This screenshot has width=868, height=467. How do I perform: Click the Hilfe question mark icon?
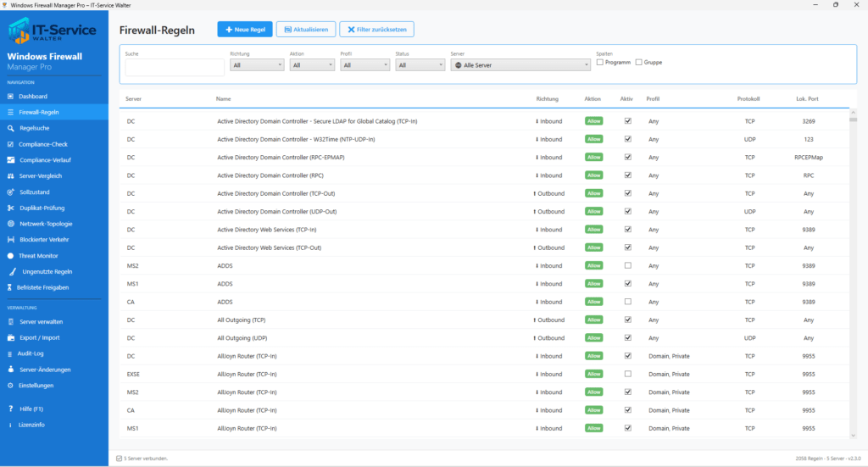10,409
